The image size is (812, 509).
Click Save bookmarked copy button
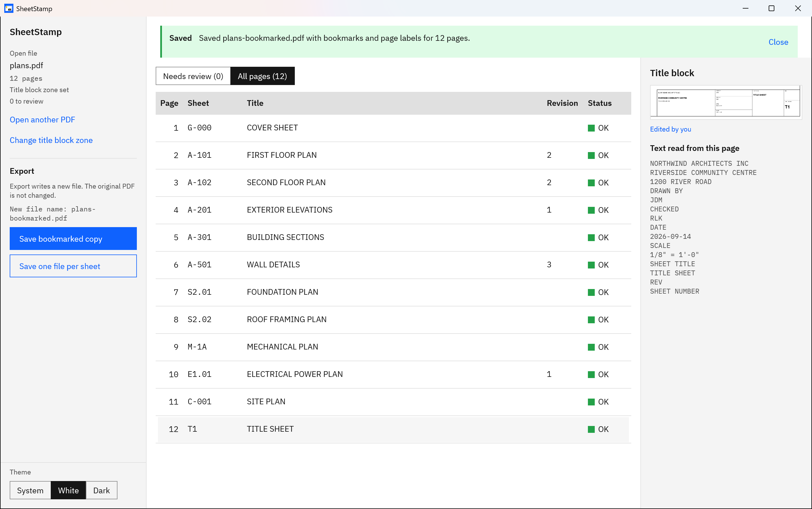[73, 239]
